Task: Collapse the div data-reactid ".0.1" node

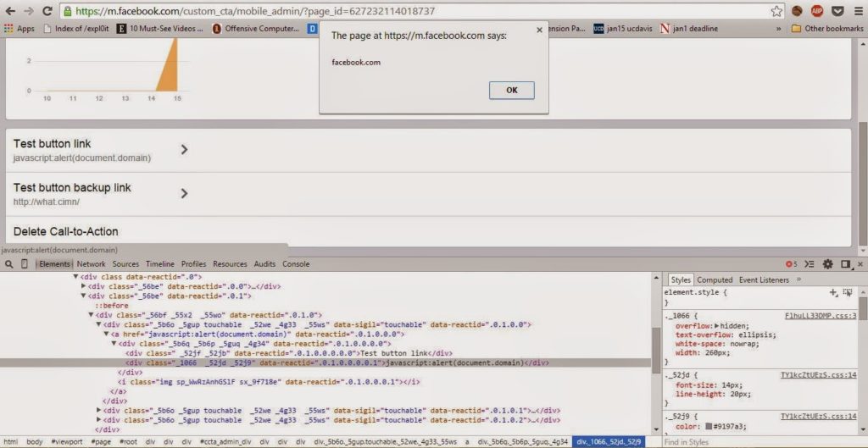Action: click(x=84, y=296)
